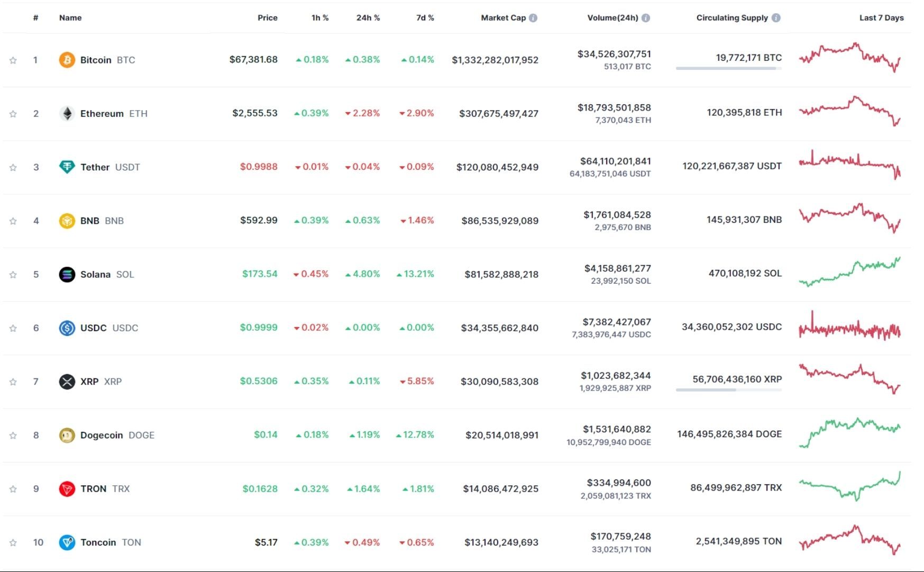924x572 pixels.
Task: Sort the table by the Price column
Action: tap(267, 17)
